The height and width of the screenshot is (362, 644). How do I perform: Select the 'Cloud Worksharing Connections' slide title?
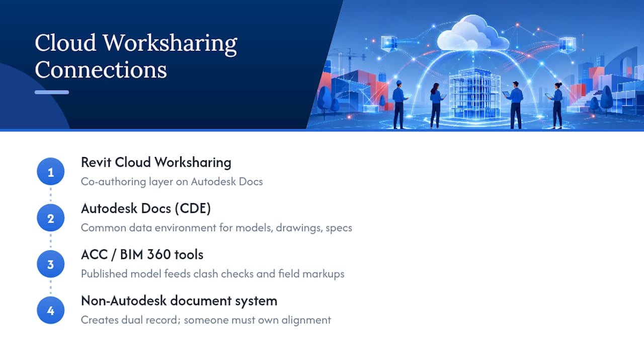136,56
